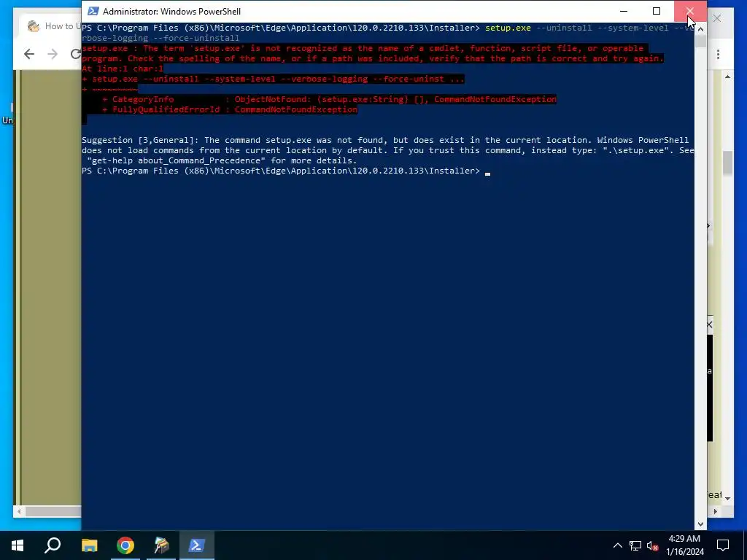Click the PowerShell scrollbar down arrow
The height and width of the screenshot is (560, 747).
(700, 524)
